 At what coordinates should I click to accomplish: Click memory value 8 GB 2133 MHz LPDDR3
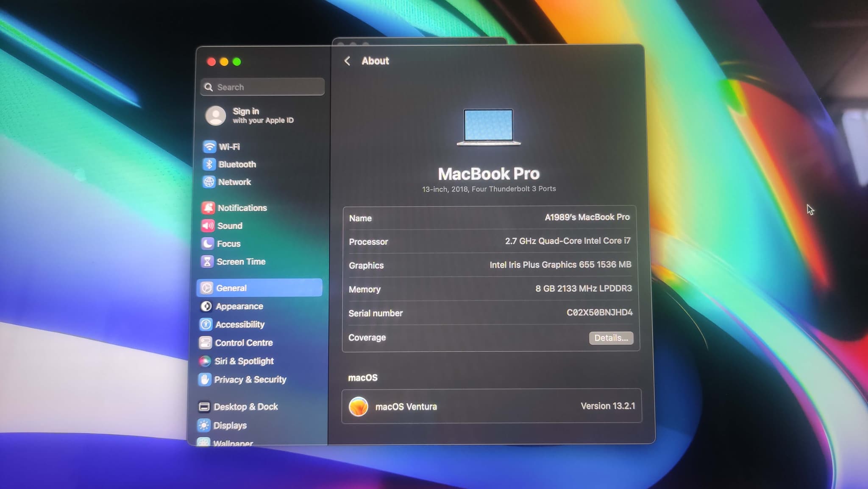tap(583, 288)
